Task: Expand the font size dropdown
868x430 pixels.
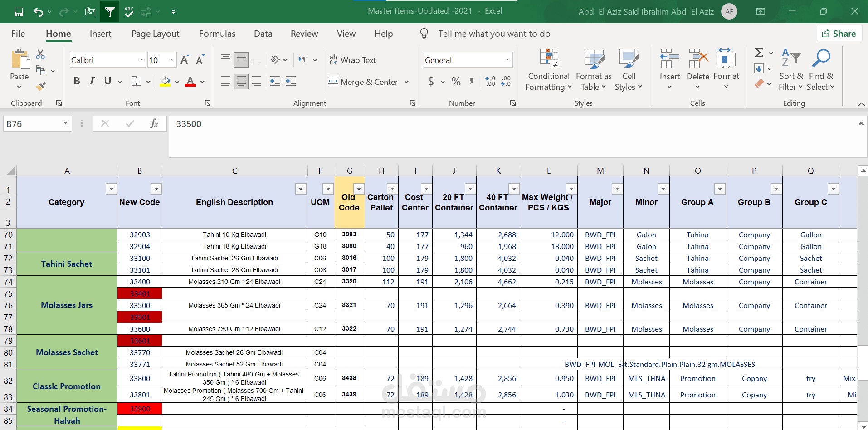Action: (x=171, y=60)
